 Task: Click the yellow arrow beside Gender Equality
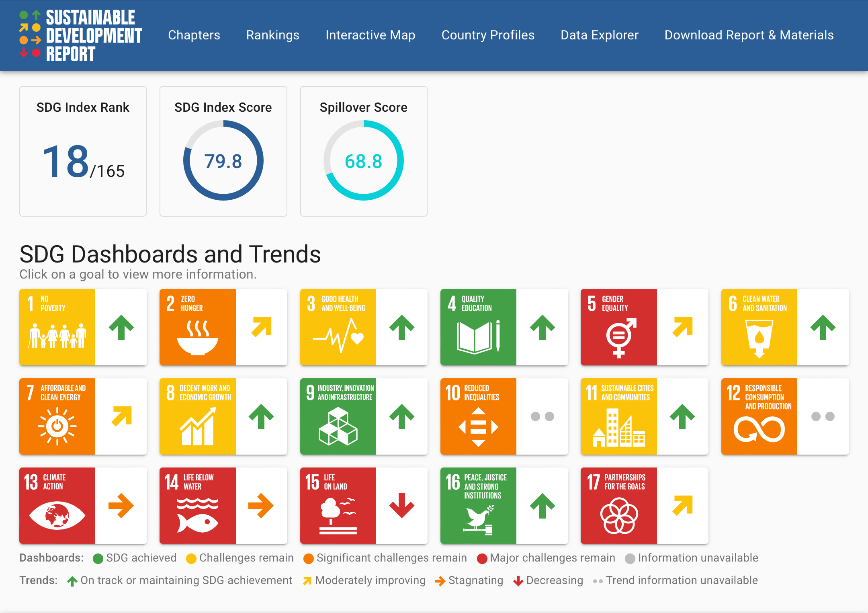pos(683,326)
